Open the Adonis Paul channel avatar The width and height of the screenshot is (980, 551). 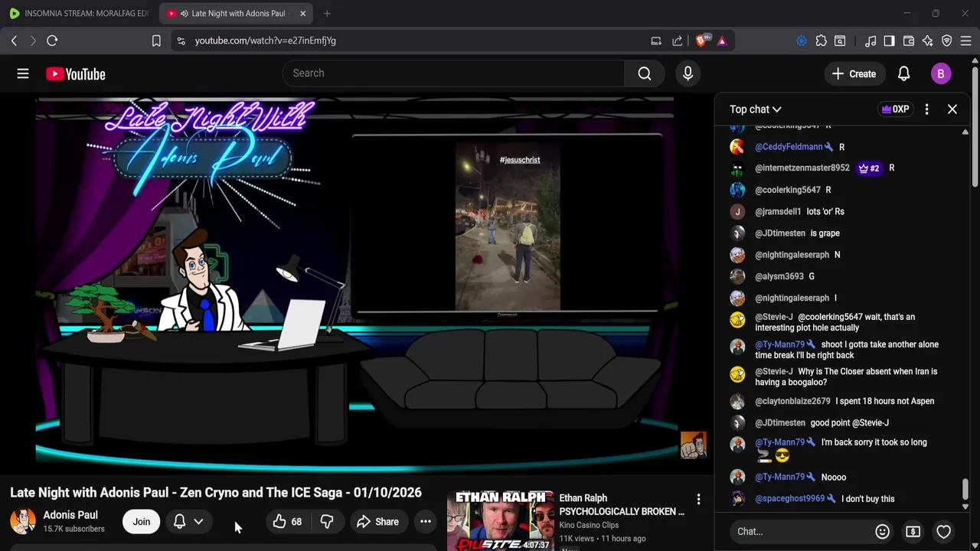point(23,521)
